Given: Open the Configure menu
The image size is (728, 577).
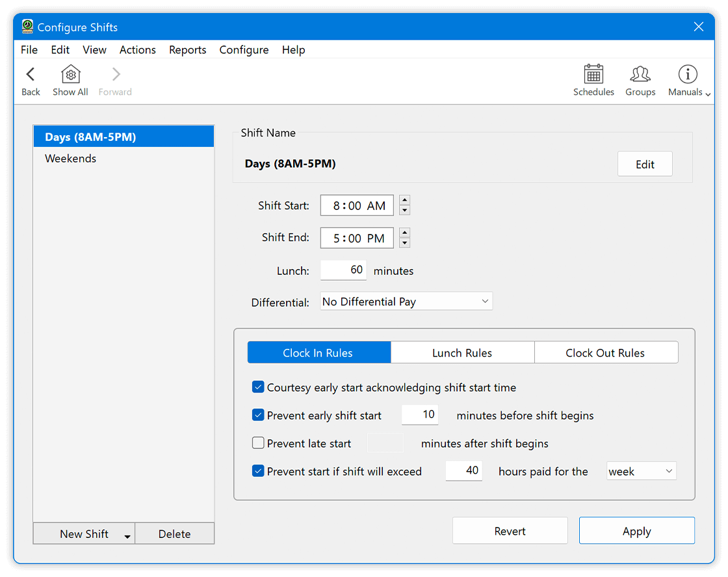Looking at the screenshot, I should pos(244,49).
